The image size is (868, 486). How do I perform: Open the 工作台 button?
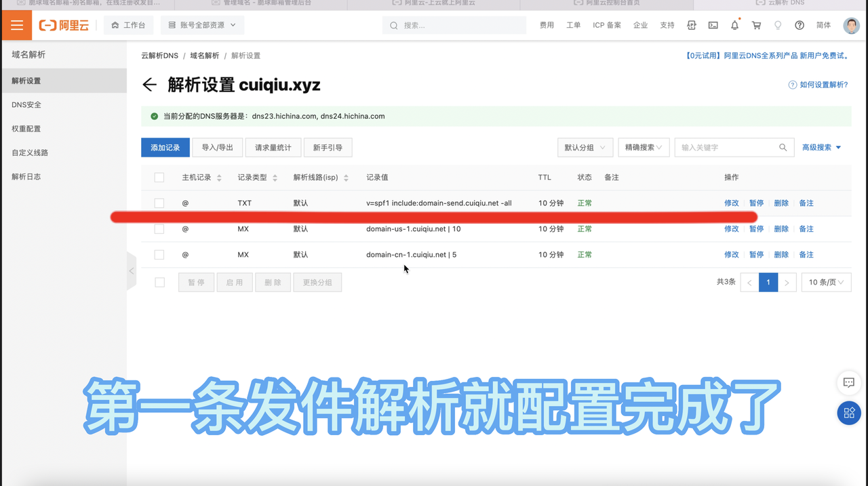tap(128, 25)
